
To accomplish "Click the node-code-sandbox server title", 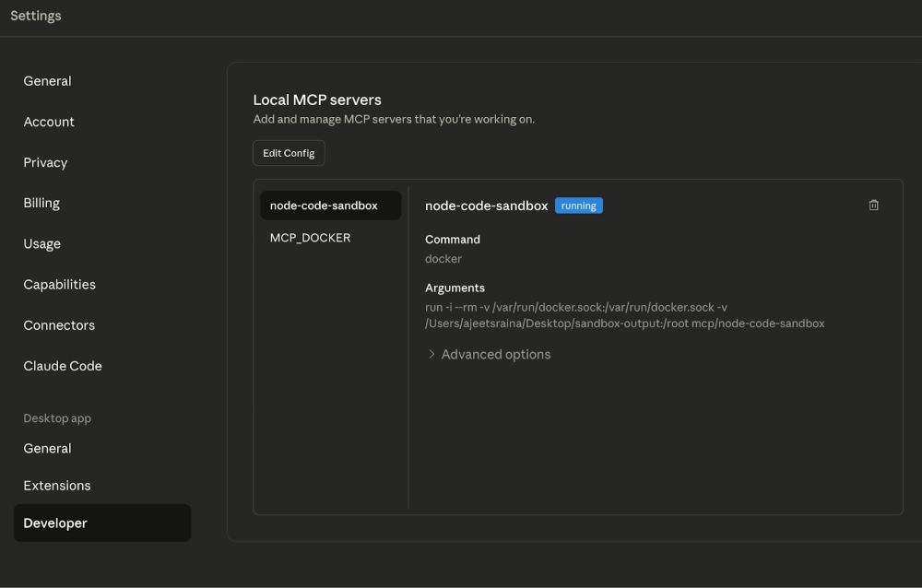I will (x=486, y=205).
